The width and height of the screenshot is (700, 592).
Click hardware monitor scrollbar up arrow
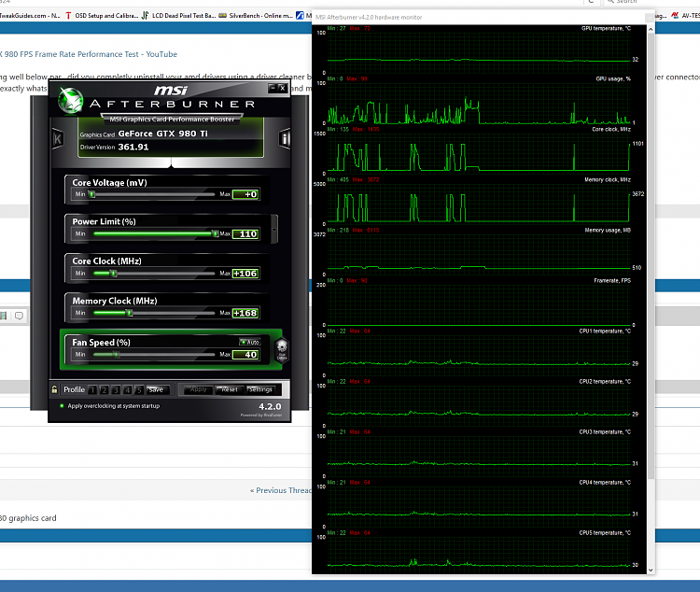(651, 30)
